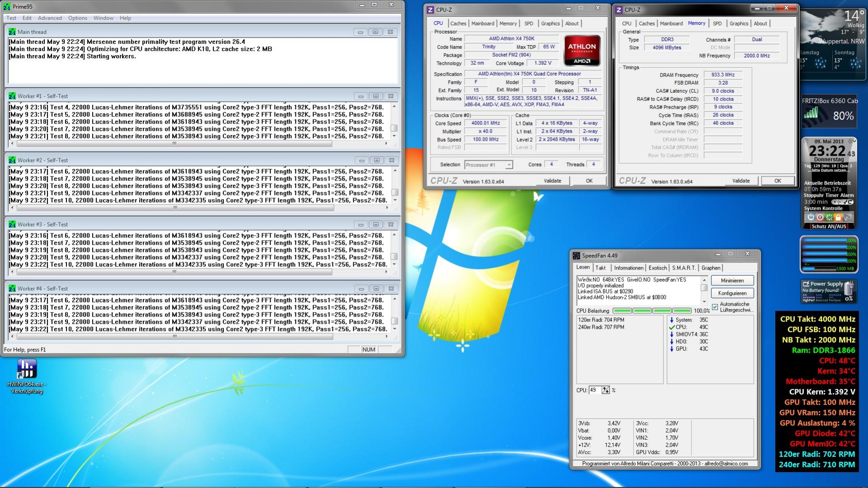Toggle the Automatische Lüftergeschwindigkeit checkbox
Screen dimensions: 868x488
click(715, 307)
